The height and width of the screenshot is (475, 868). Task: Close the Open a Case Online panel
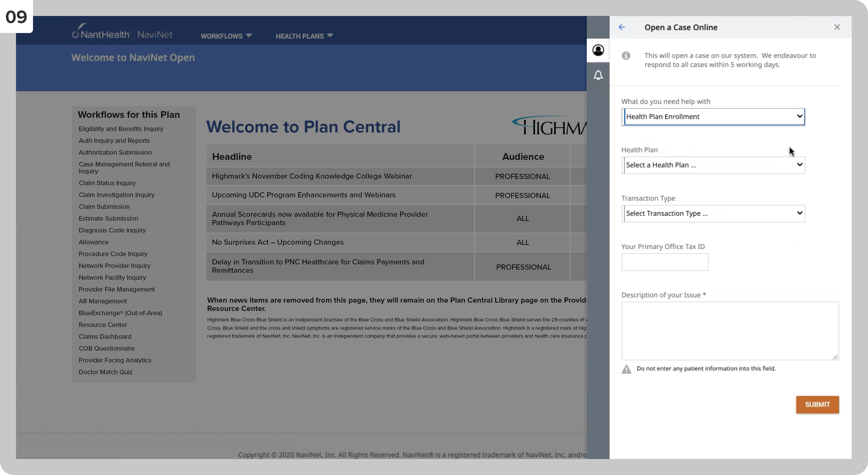[x=837, y=27]
